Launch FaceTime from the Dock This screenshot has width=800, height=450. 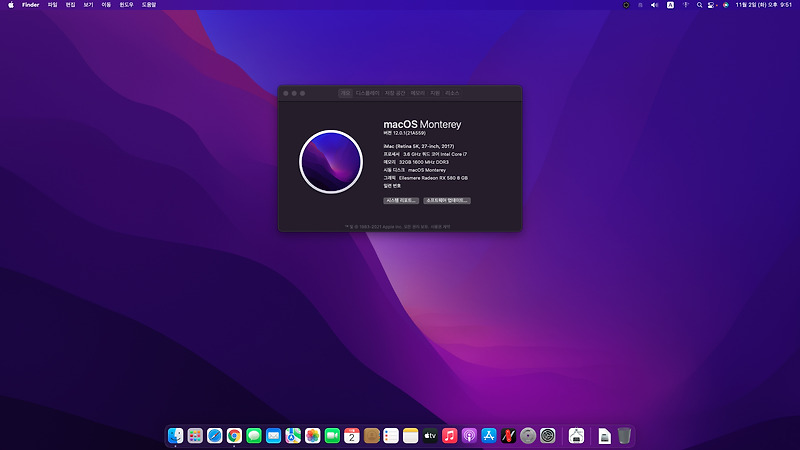[332, 436]
